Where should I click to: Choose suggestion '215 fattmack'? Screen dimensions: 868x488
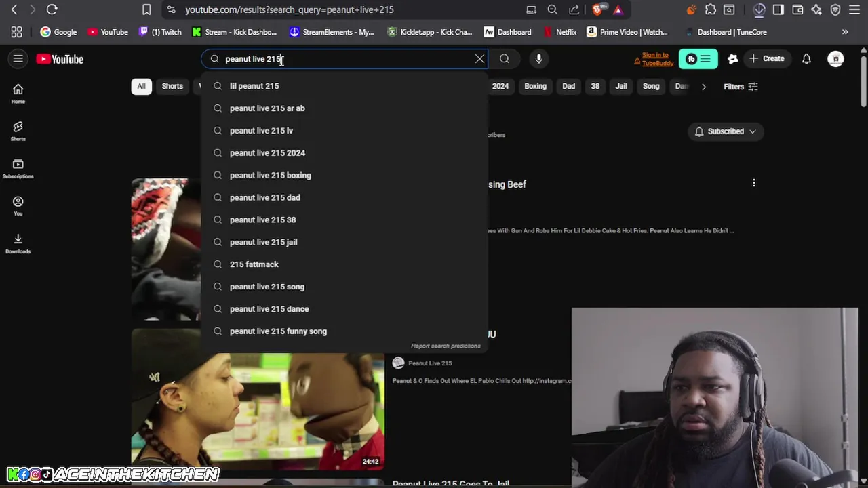(x=344, y=264)
